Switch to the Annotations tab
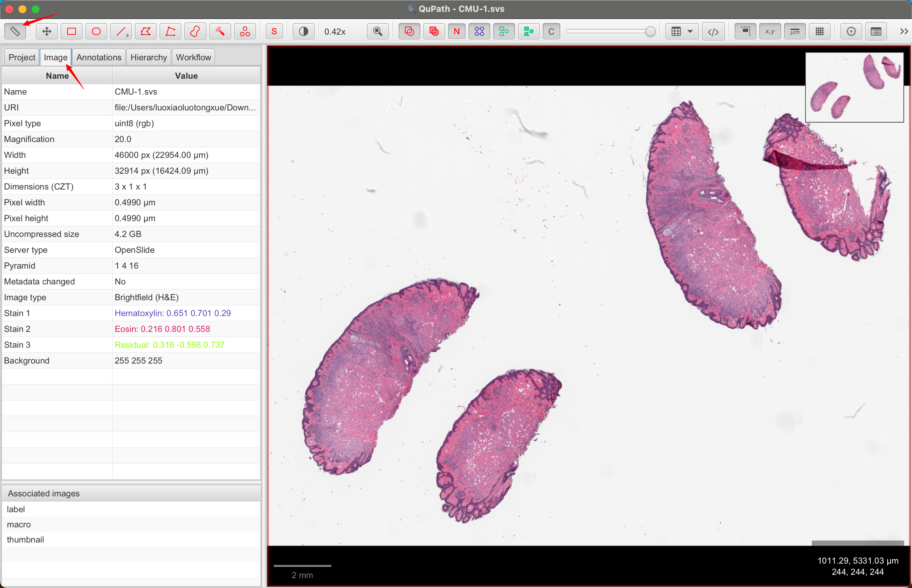This screenshot has width=912, height=588. point(99,57)
